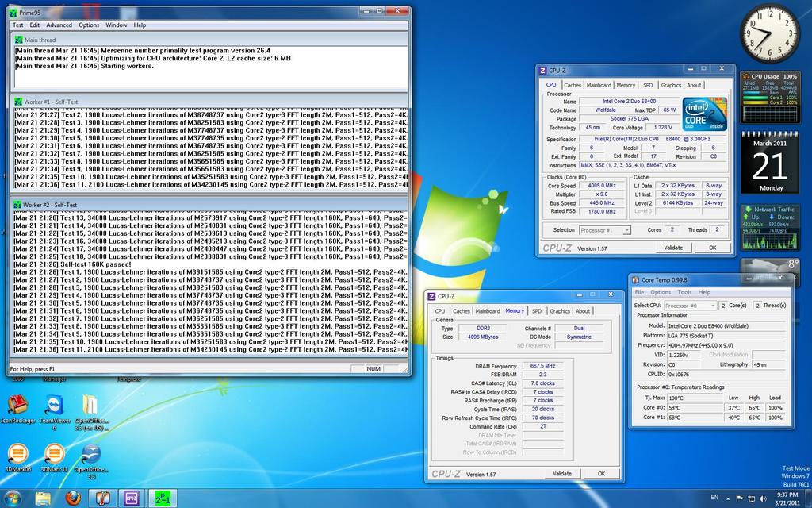Switch to About tab in upper CPU-Z window
This screenshot has width=812, height=508.
[x=694, y=85]
